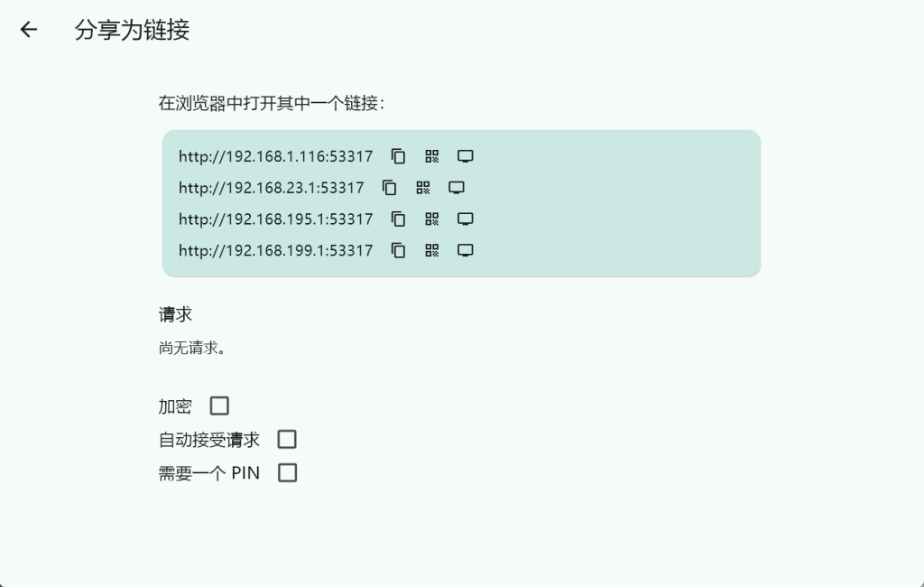Enable the 加密 encryption checkbox
Screen dimensions: 924x587
tap(218, 405)
